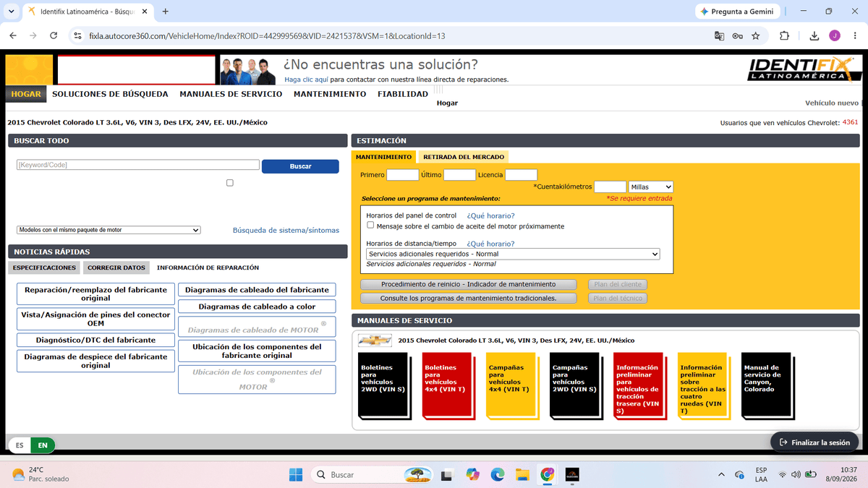868x488 pixels.
Task: Open Chrome downloads icon
Action: pyautogui.click(x=814, y=35)
